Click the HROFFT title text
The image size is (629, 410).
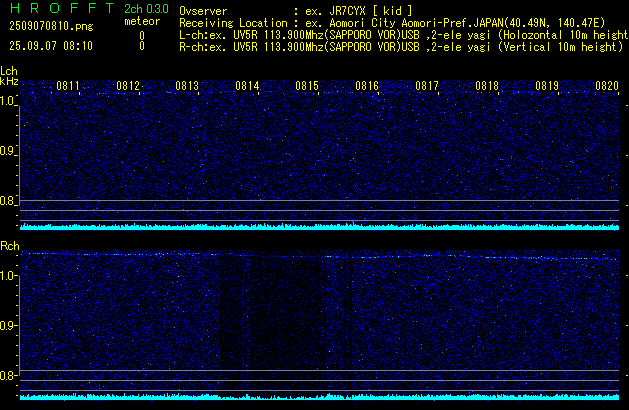coord(62,8)
